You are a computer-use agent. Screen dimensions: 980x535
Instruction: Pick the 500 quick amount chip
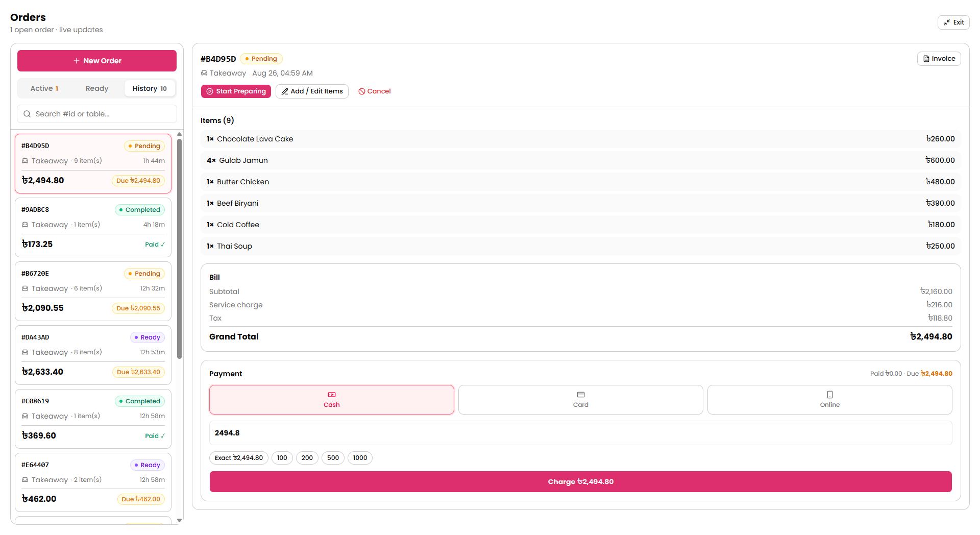point(333,458)
